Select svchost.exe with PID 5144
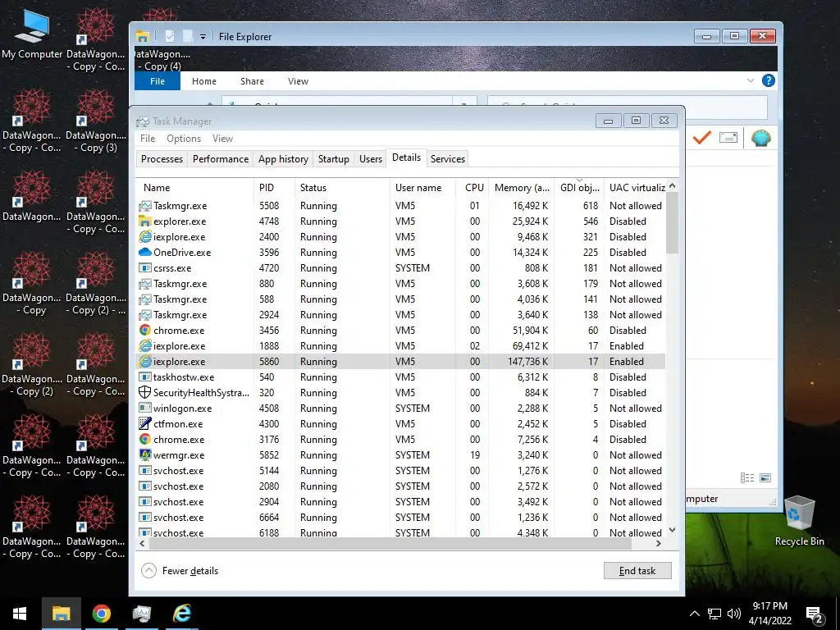The height and width of the screenshot is (630, 840). tap(400, 470)
